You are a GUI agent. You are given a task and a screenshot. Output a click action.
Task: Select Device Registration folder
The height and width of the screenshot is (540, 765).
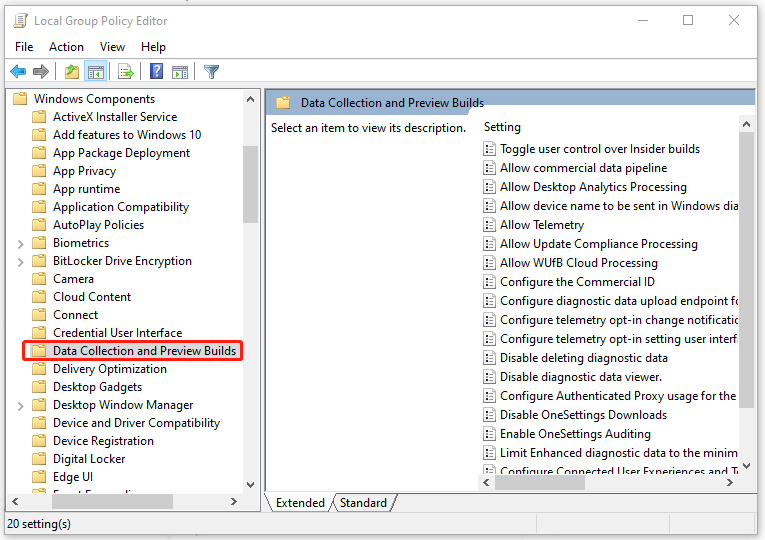(103, 441)
